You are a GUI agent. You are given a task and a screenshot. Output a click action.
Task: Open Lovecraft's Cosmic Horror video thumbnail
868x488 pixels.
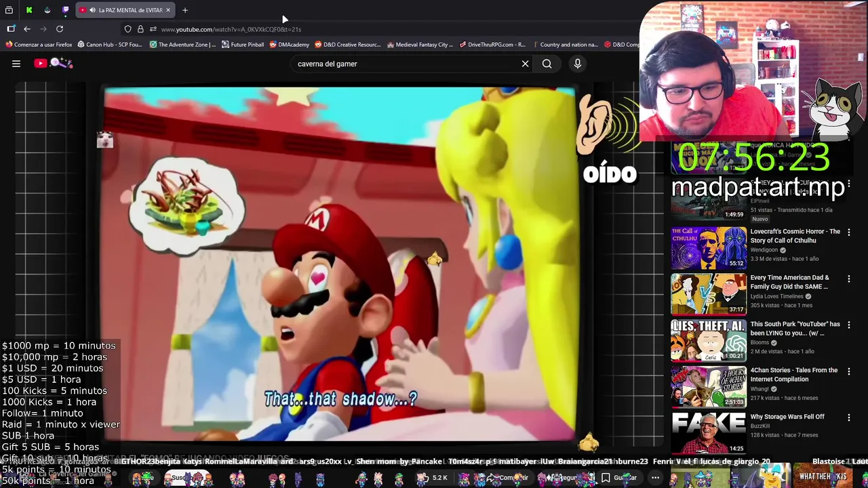[x=709, y=248]
